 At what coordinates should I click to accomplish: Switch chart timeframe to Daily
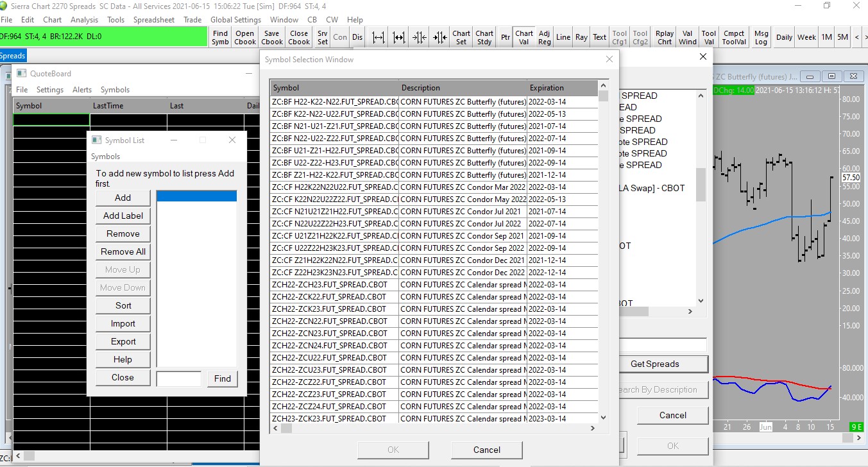tap(784, 37)
